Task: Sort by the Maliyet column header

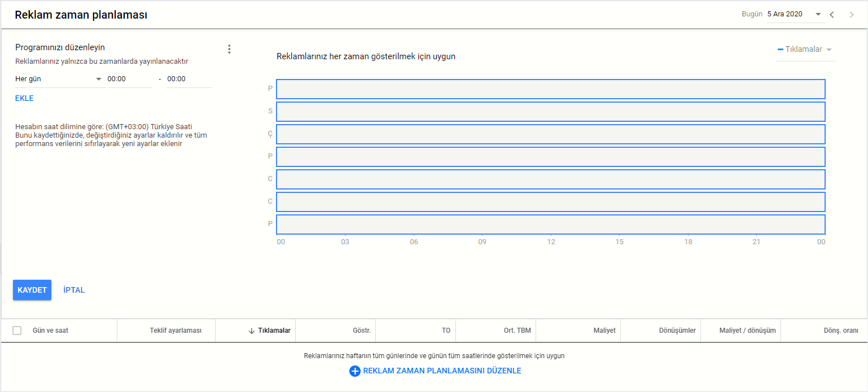Action: point(603,331)
